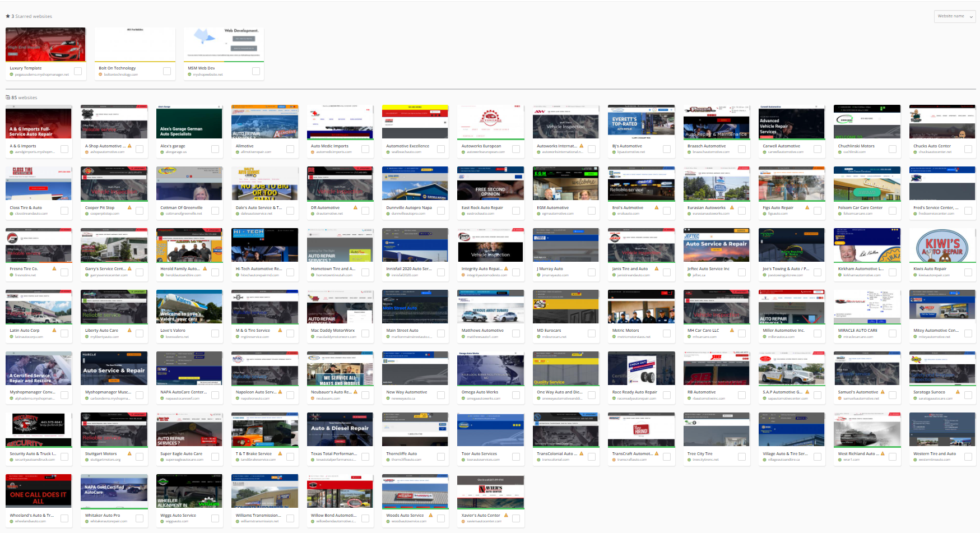980x533 pixels.
Task: Open the Love's Valero site preview
Action: [x=189, y=307]
